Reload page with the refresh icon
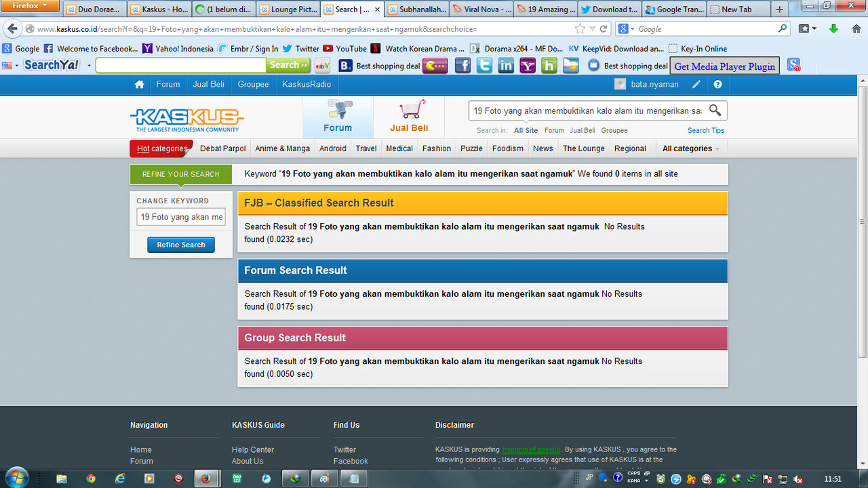The image size is (868, 488). click(x=604, y=29)
